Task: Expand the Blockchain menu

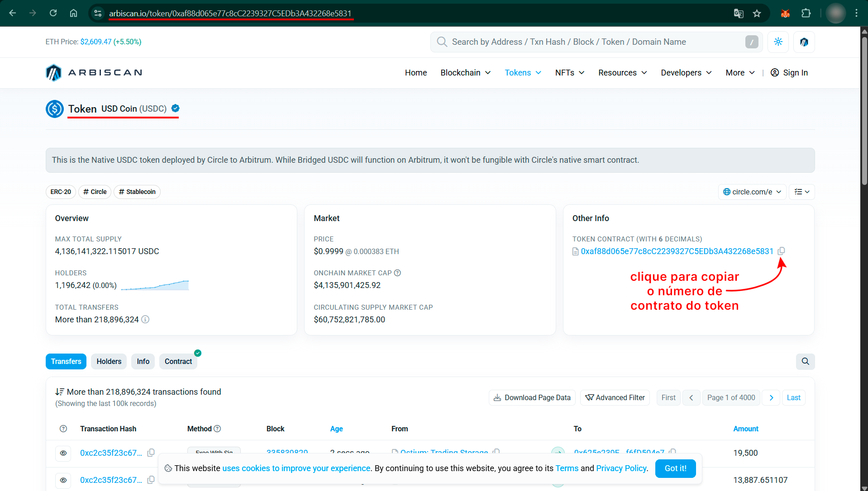Action: coord(465,73)
